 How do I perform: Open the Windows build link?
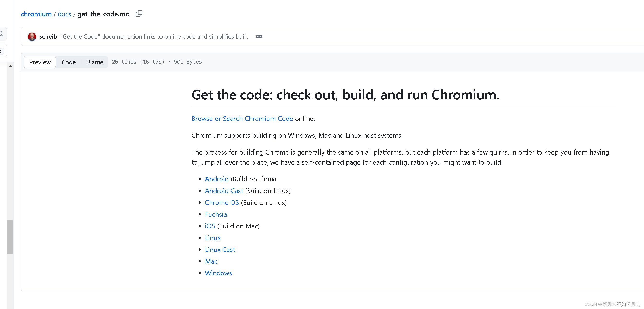pyautogui.click(x=218, y=273)
